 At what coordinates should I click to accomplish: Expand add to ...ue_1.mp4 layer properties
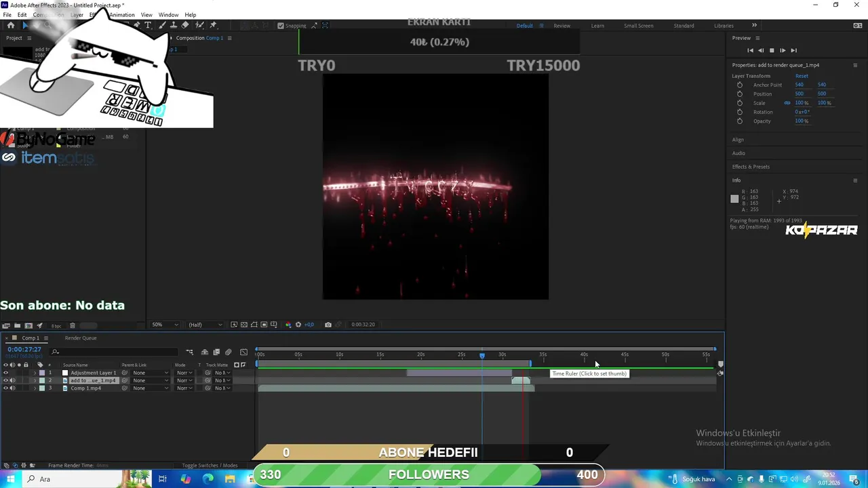pos(35,380)
